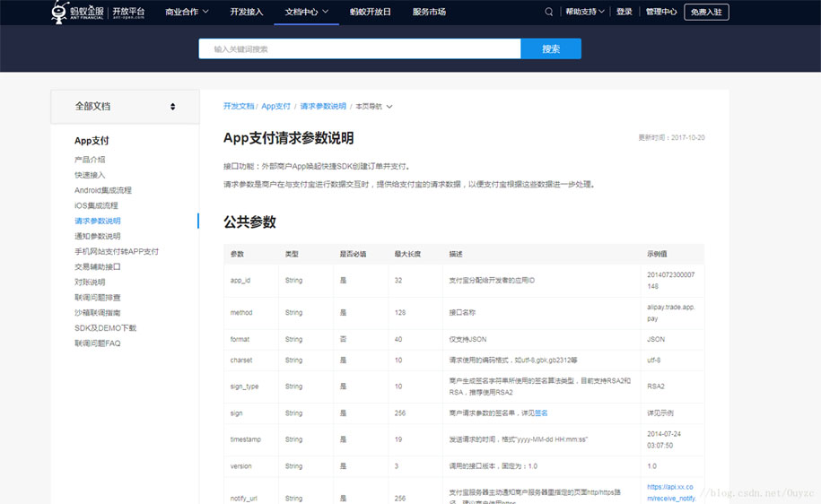
Task: Click the 免费入驻 button
Action: [706, 12]
